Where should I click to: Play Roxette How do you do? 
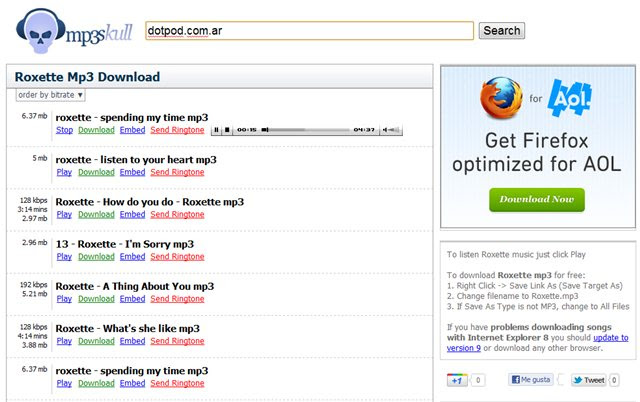click(x=64, y=215)
